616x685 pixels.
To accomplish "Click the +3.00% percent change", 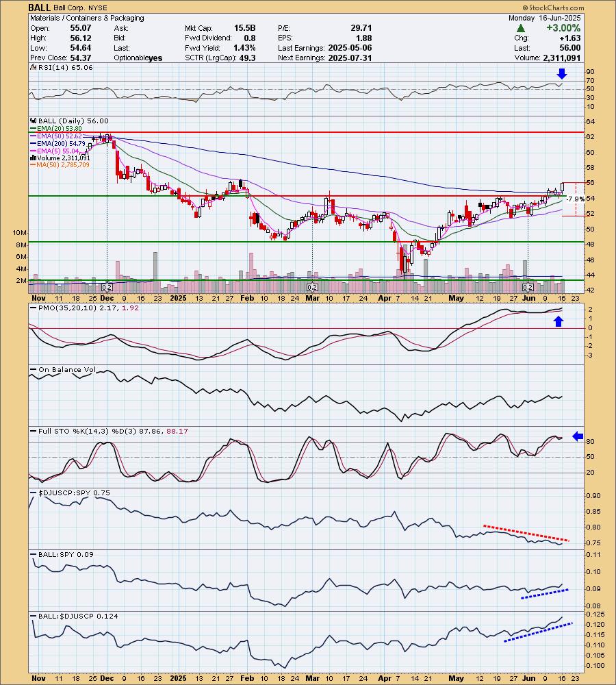I will click(x=563, y=28).
